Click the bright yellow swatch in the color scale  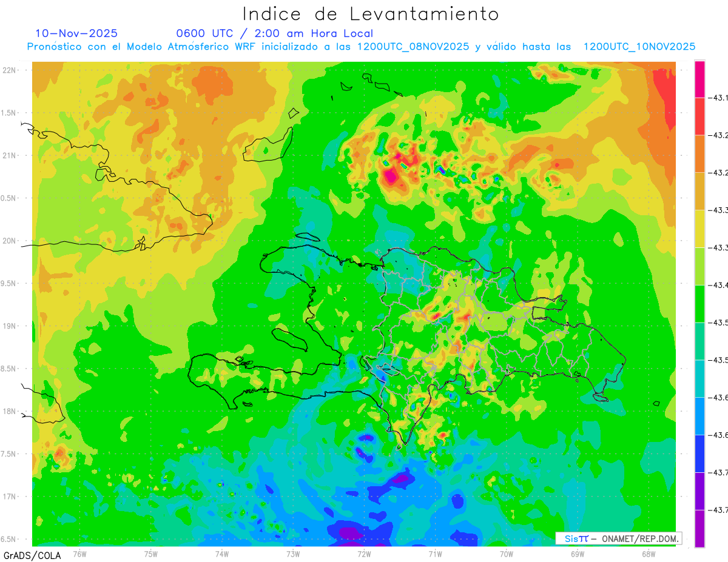[x=699, y=229]
